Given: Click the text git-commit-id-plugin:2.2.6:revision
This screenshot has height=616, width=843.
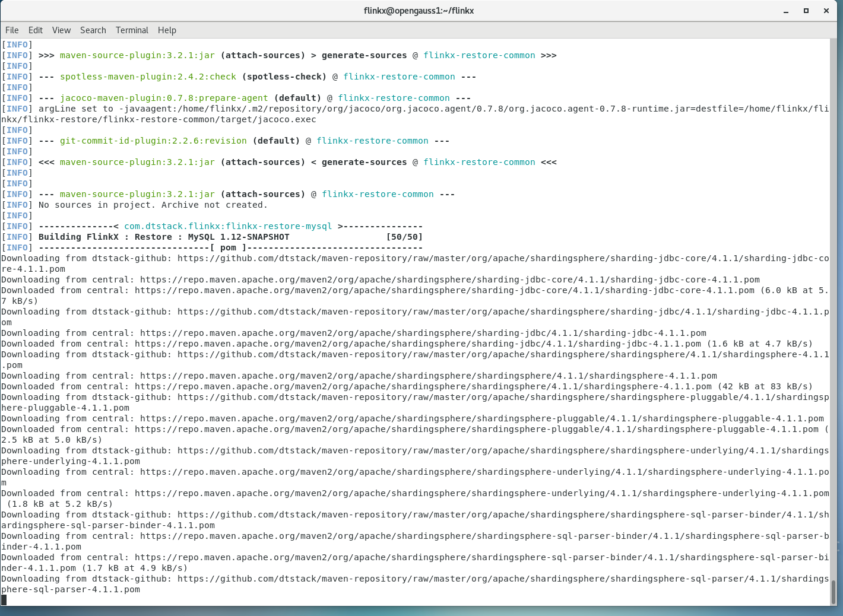Looking at the screenshot, I should [153, 141].
